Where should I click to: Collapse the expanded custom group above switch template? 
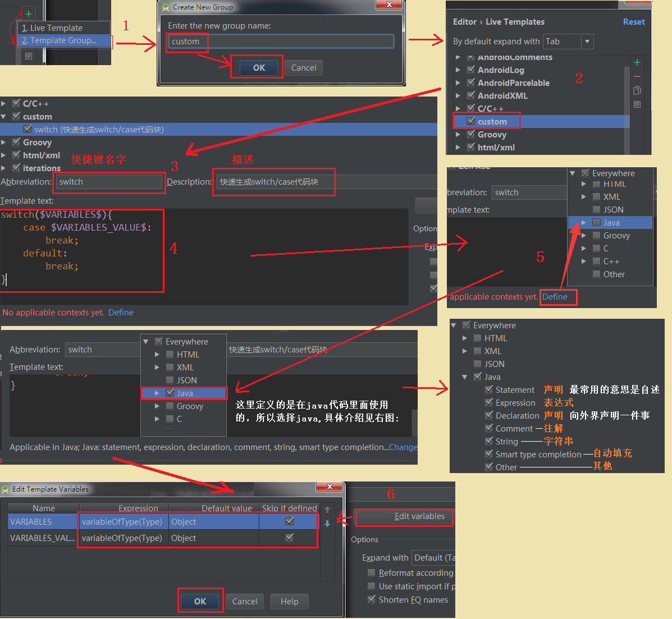[3, 117]
